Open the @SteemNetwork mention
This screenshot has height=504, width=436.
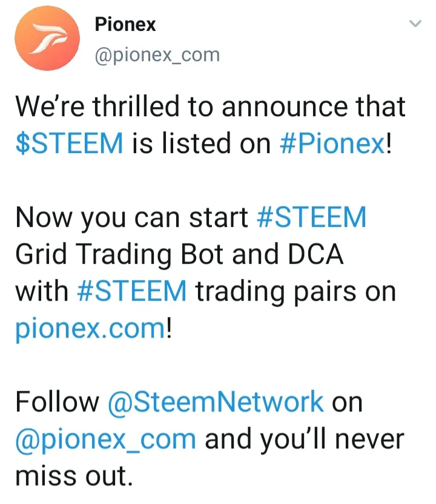pyautogui.click(x=216, y=402)
